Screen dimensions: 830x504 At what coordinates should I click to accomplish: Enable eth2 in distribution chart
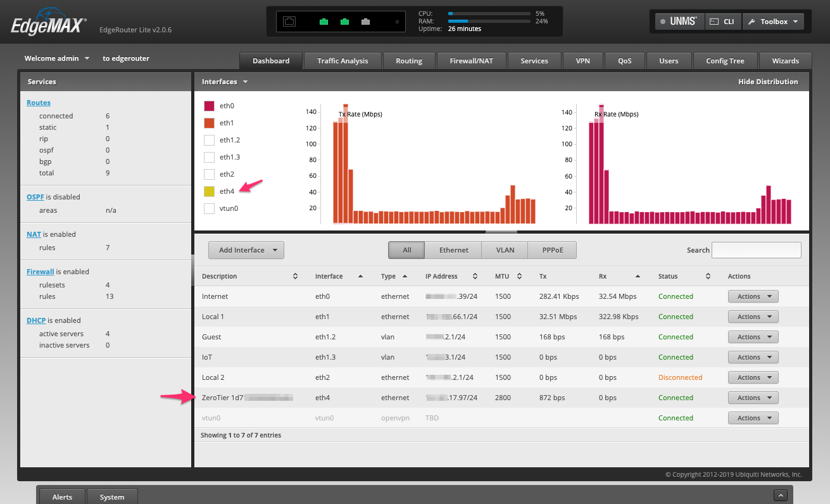209,174
